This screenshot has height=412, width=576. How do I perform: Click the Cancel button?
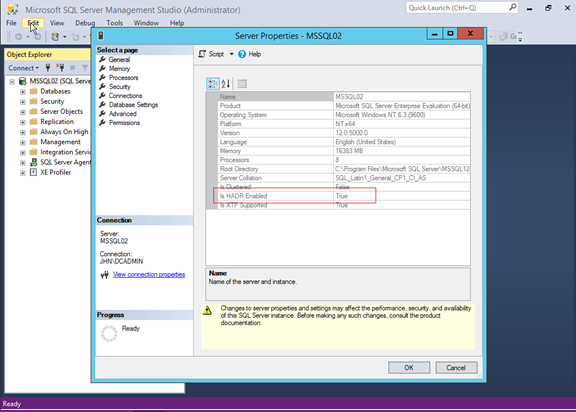click(x=456, y=368)
